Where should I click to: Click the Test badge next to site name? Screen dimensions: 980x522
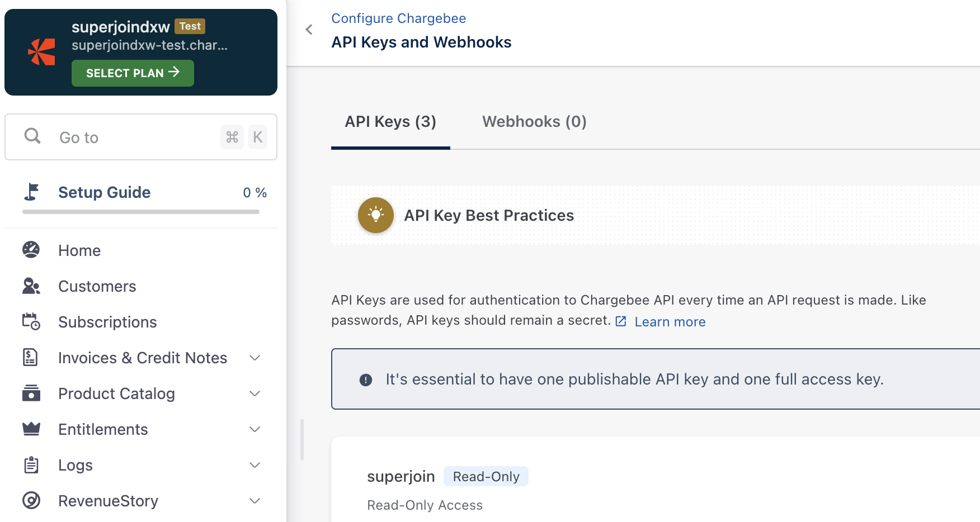pyautogui.click(x=190, y=26)
